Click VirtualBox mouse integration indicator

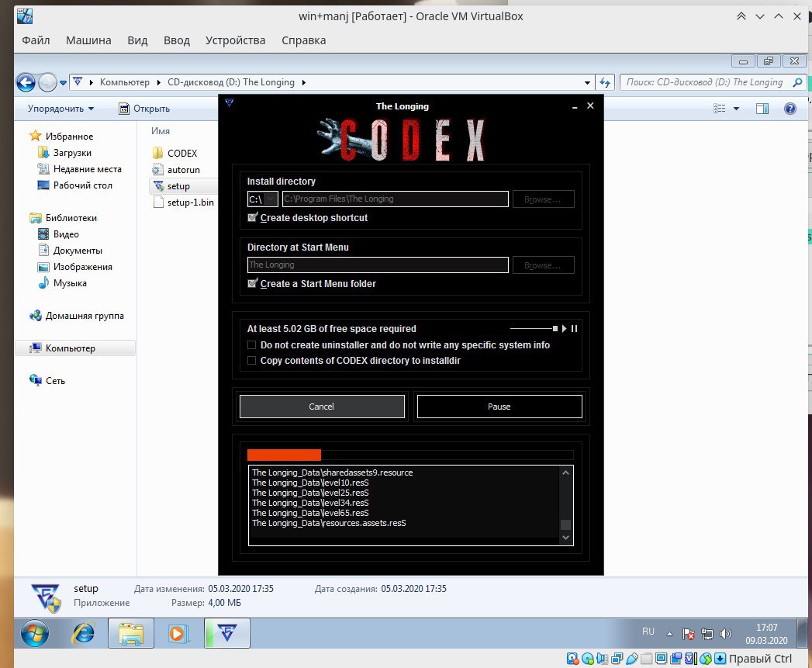point(705,659)
